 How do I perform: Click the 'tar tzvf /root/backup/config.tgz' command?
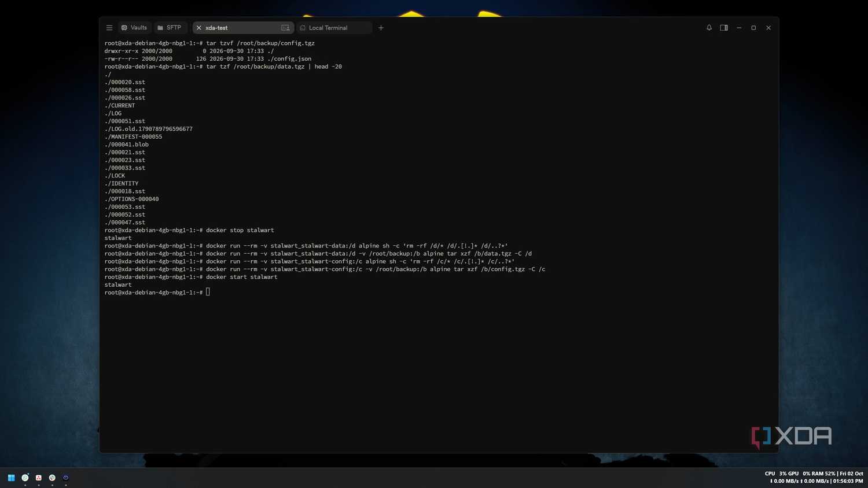(260, 43)
